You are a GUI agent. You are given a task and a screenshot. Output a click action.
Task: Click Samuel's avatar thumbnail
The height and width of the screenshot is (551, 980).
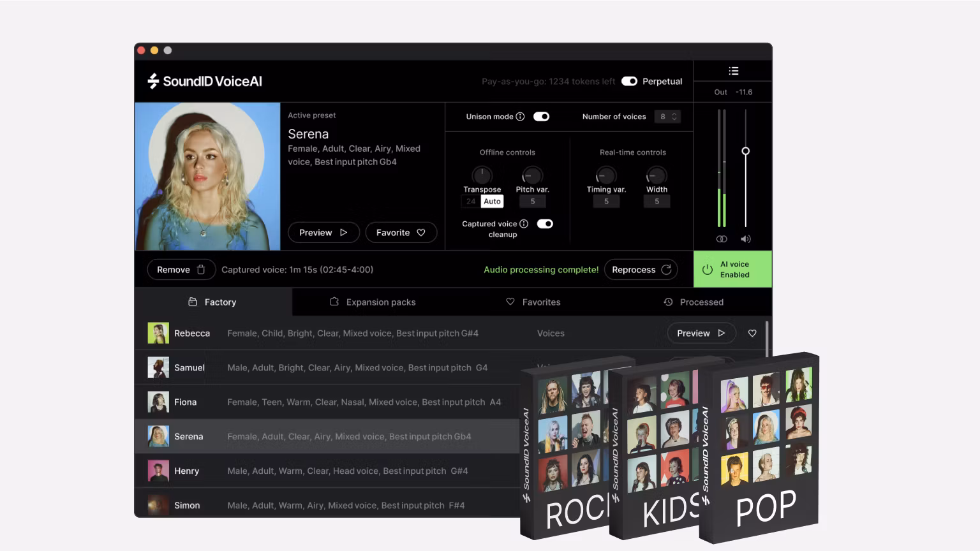(158, 367)
